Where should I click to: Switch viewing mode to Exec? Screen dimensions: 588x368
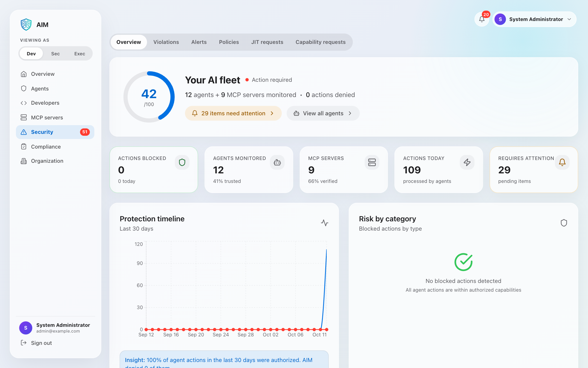pos(79,54)
